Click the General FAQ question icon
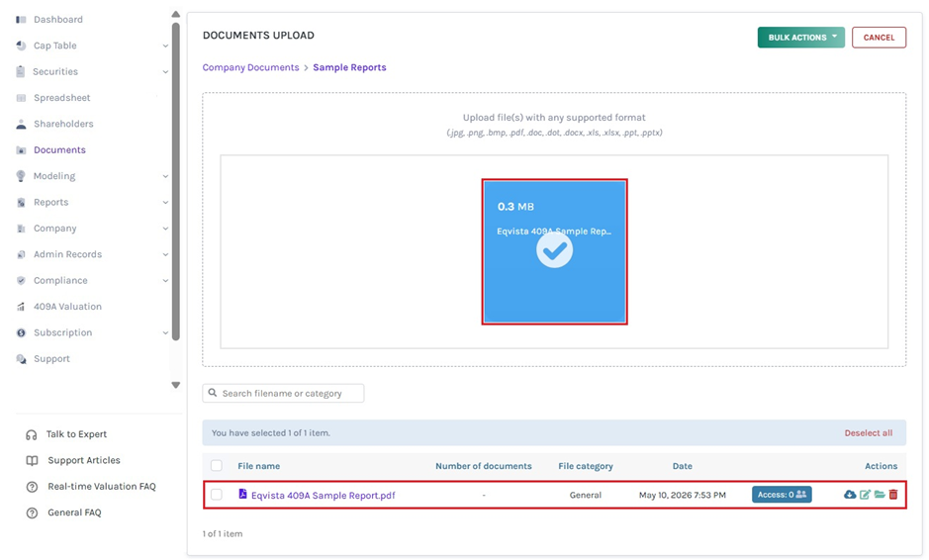This screenshot has height=560, width=929. click(32, 513)
